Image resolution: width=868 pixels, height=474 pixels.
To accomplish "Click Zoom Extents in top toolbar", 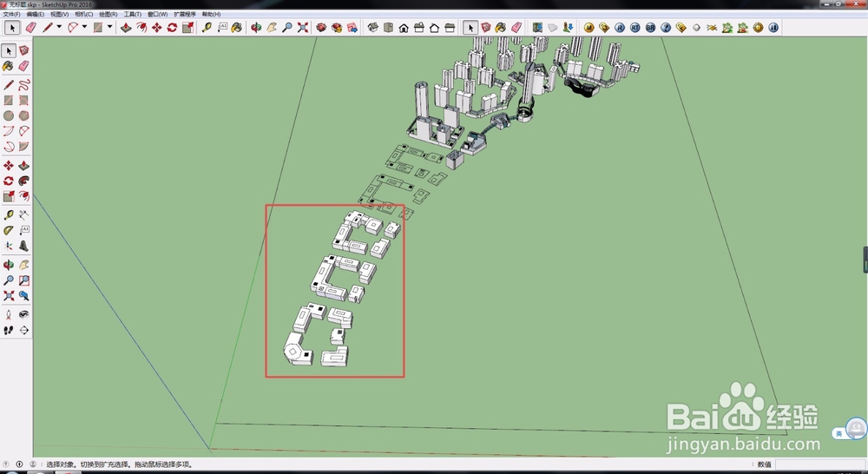I will pos(302,27).
